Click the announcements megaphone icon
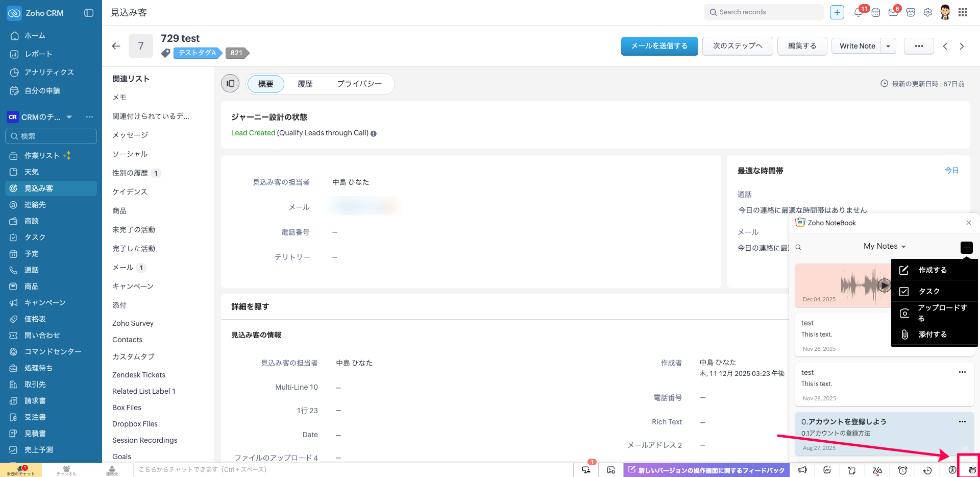Screen dimensions: 980x477 [x=802, y=470]
